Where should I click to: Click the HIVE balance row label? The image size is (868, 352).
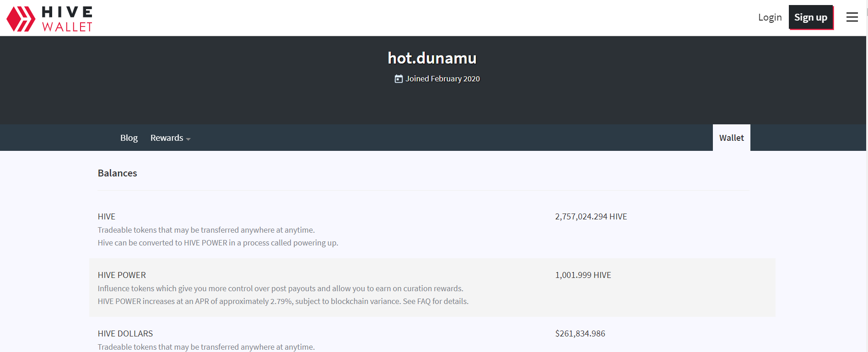[106, 217]
